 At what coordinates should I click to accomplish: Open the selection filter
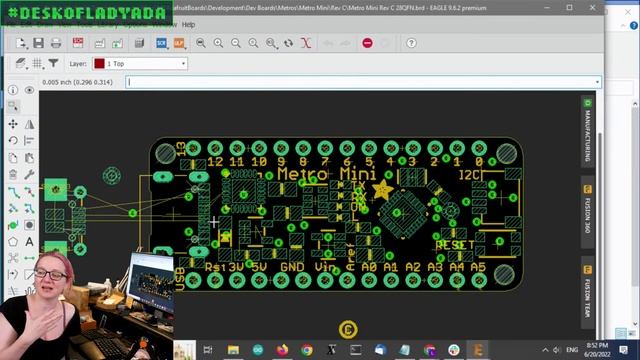click(53, 63)
